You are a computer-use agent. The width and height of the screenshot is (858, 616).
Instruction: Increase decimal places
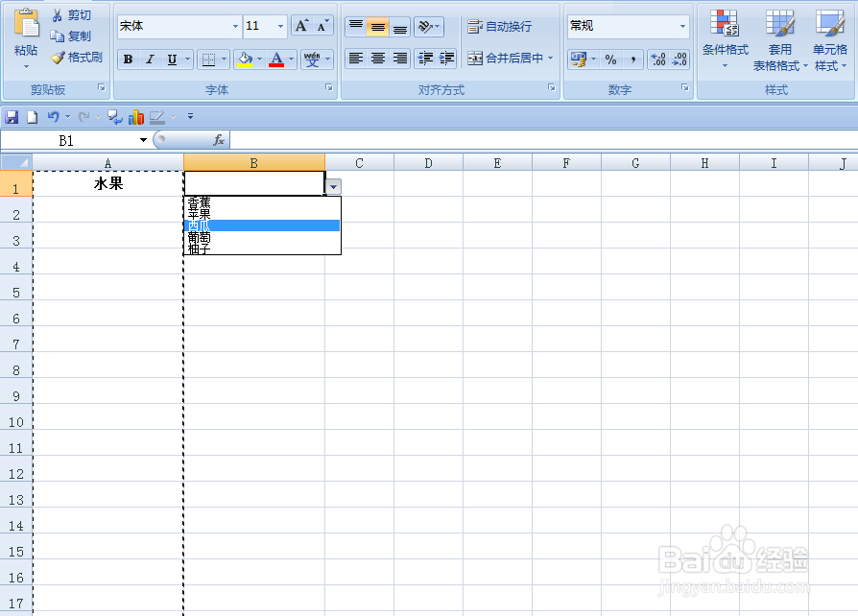click(658, 59)
